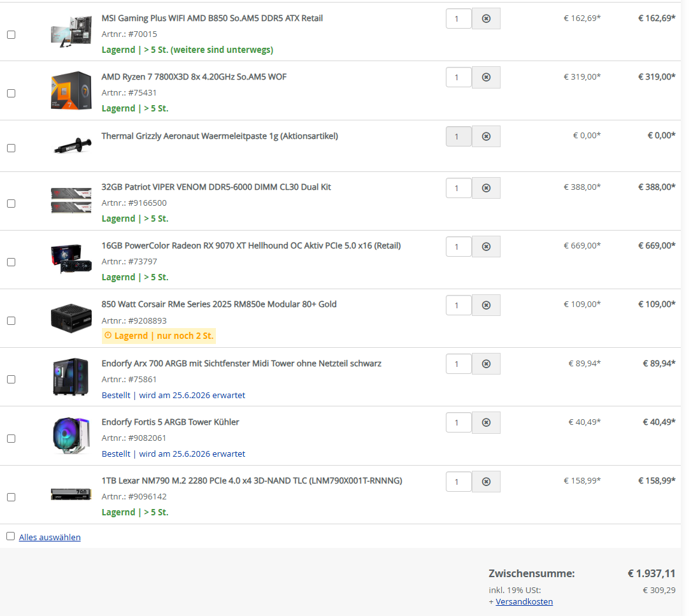Tick checkbox for Lexar NM790 SSD
Screen dimensions: 691x616
(x=11, y=497)
